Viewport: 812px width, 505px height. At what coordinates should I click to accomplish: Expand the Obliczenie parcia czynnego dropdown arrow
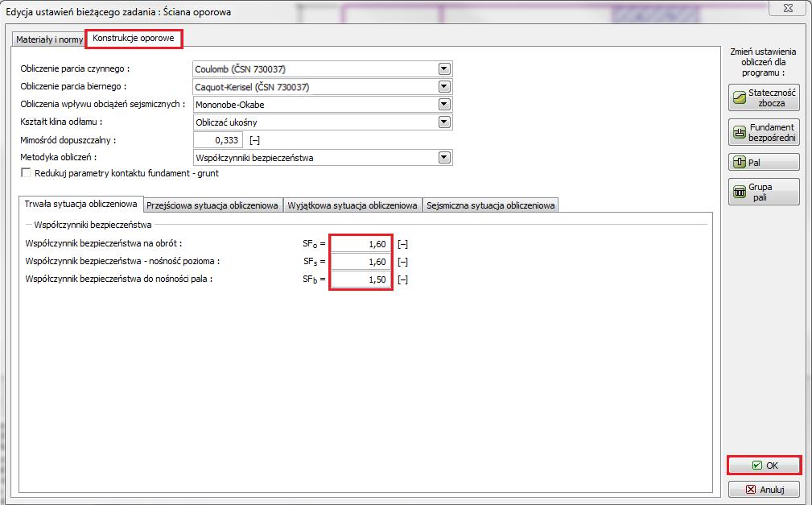(x=444, y=69)
